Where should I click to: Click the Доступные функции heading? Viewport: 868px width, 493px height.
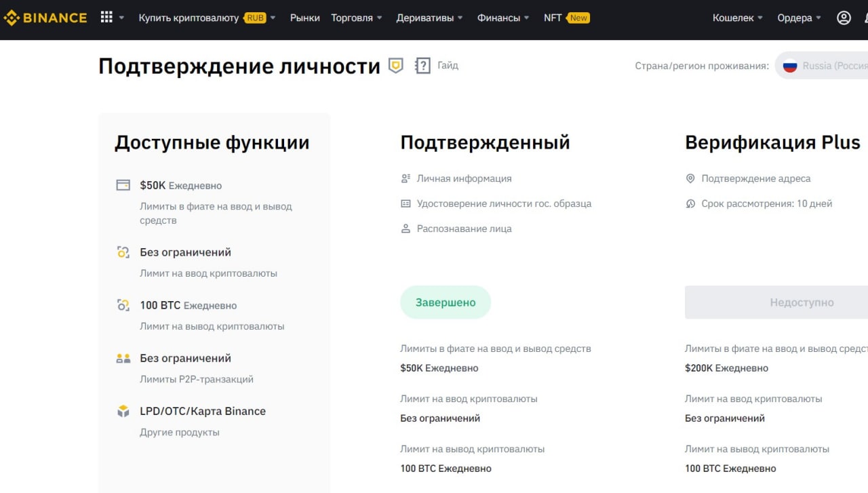pos(212,142)
